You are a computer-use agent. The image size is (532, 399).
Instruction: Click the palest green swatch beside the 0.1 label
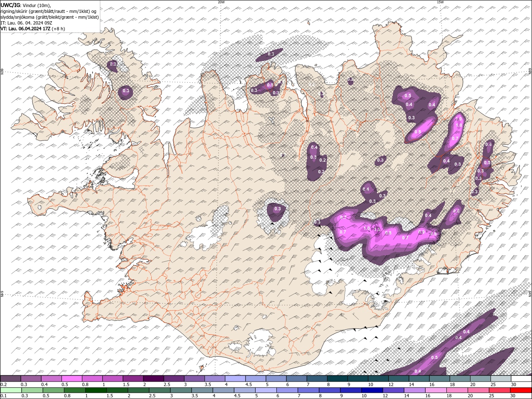tap(11, 390)
